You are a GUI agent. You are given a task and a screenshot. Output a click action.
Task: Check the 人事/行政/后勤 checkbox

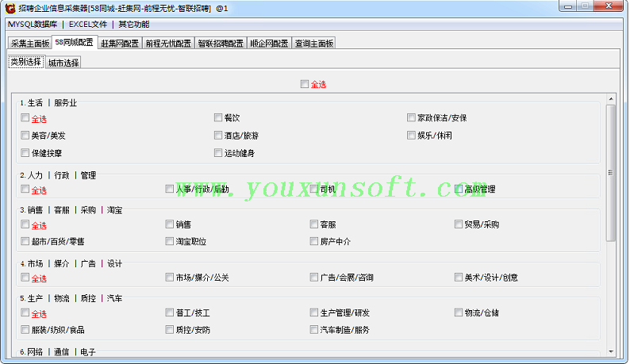170,189
